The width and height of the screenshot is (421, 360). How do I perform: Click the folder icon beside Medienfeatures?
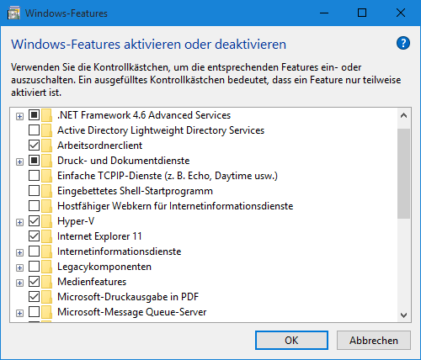47,282
